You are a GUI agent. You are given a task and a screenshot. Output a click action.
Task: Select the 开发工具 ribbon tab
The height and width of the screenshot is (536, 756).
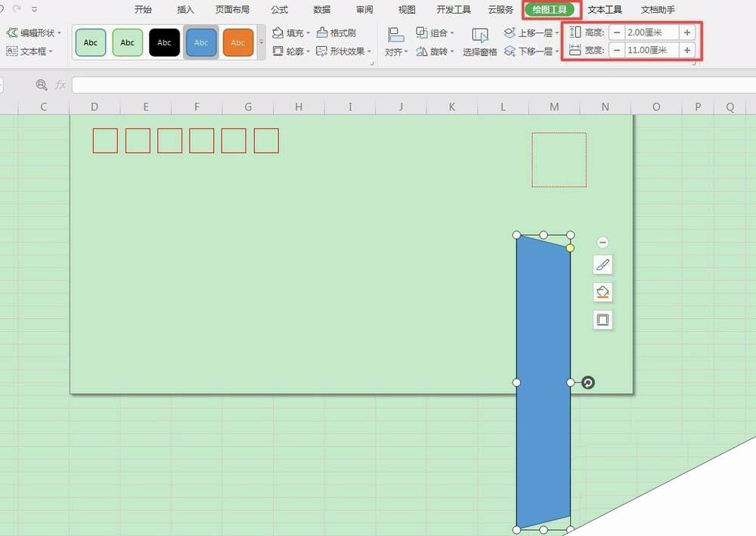453,10
